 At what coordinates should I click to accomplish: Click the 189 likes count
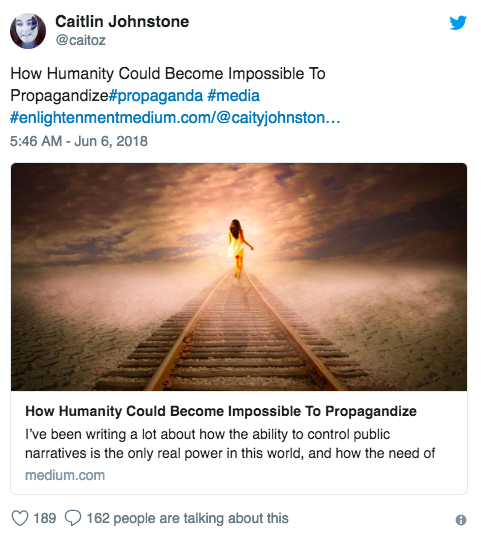click(44, 518)
